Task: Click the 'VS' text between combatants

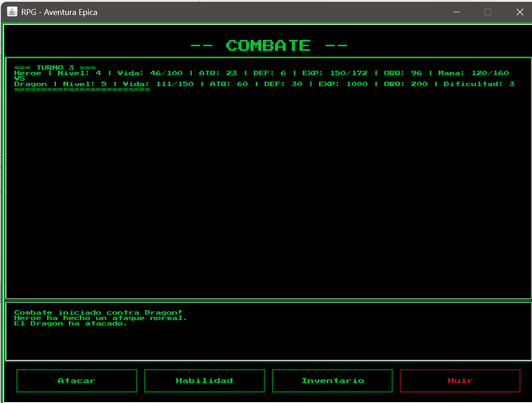Action: tap(19, 78)
